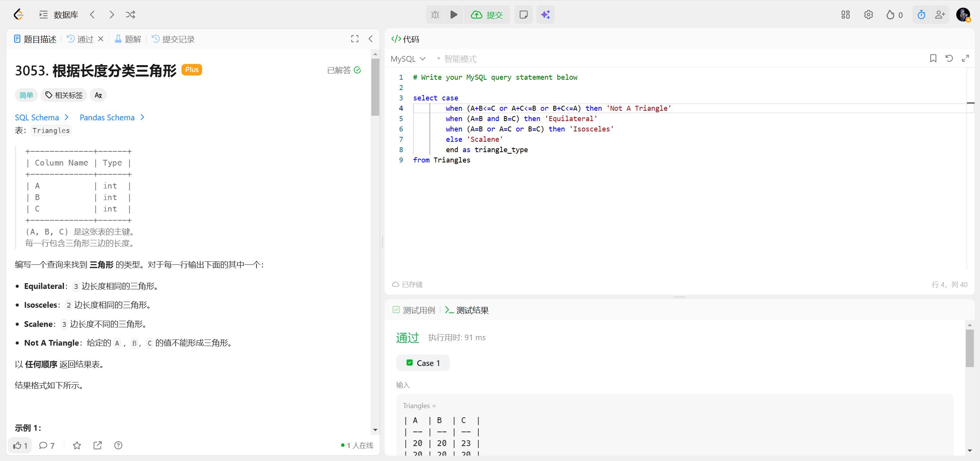Click the 相关标签 tags button

(64, 95)
